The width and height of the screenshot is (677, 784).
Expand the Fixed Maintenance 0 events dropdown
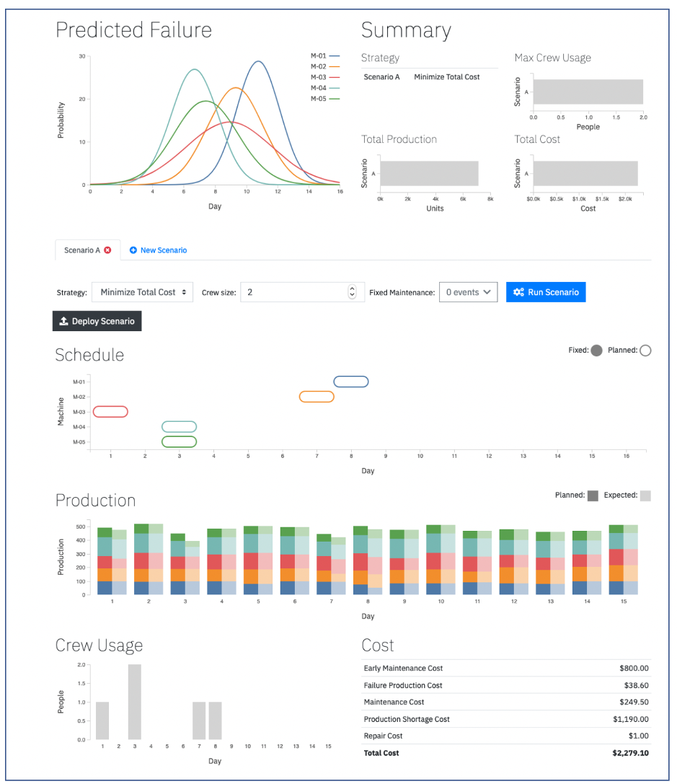click(468, 292)
